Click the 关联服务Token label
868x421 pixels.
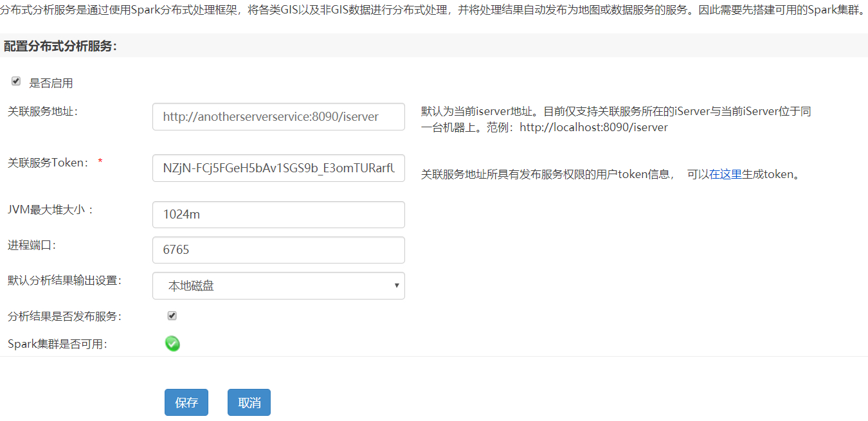tap(49, 163)
